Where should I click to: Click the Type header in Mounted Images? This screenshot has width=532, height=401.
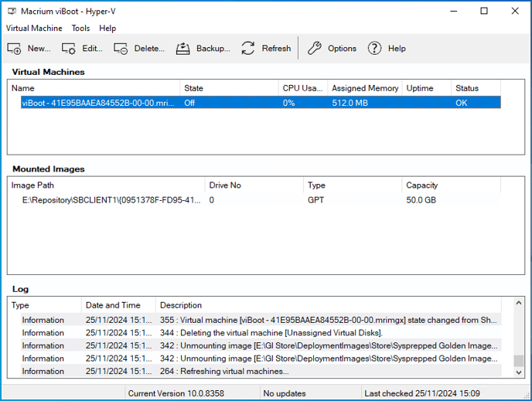pos(353,185)
